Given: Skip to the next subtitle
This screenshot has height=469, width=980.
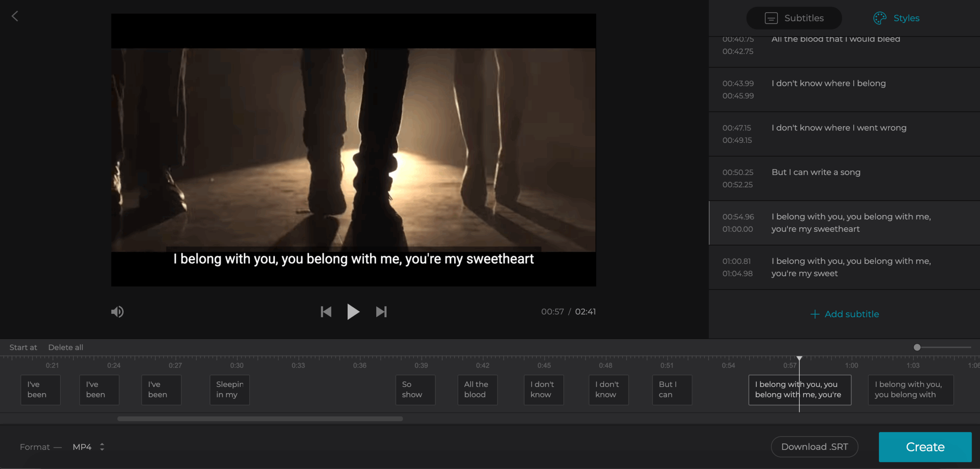Looking at the screenshot, I should [x=381, y=312].
